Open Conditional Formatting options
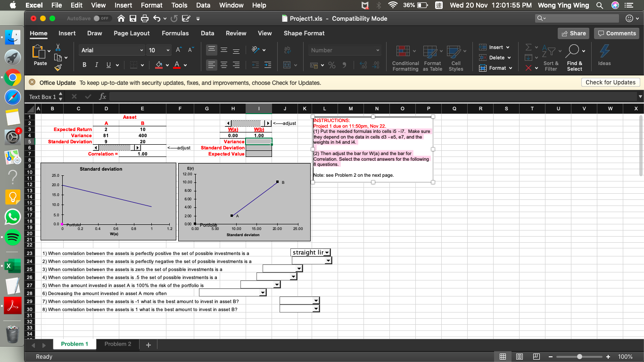This screenshot has height=362, width=644. pos(405,58)
